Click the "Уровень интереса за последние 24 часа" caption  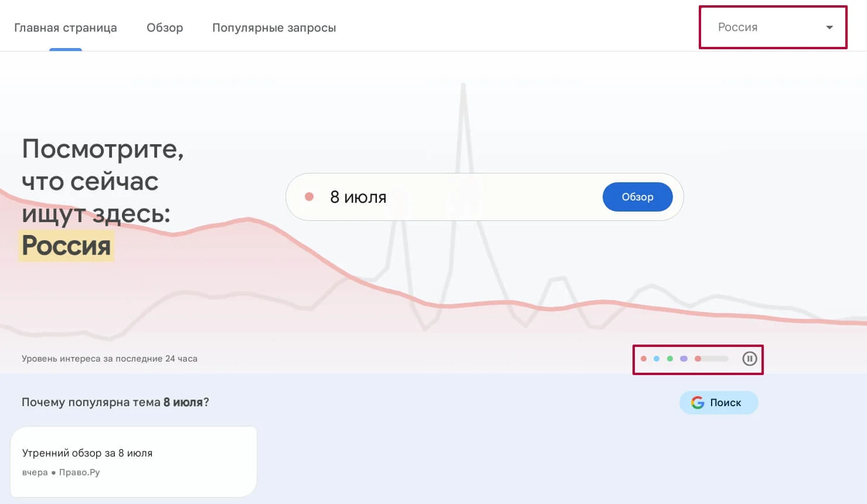click(110, 359)
